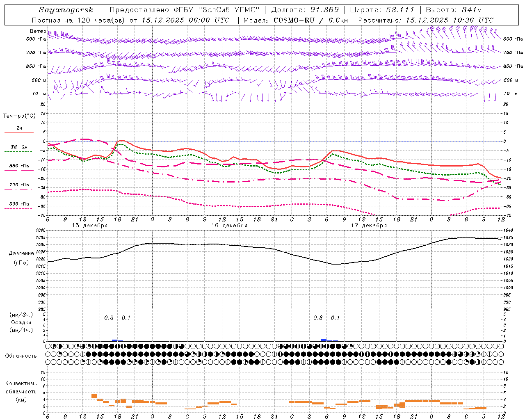Viewport: 525px width, 420px height.
Task: Click the '0.3' precipitation amount value
Action: [318, 318]
